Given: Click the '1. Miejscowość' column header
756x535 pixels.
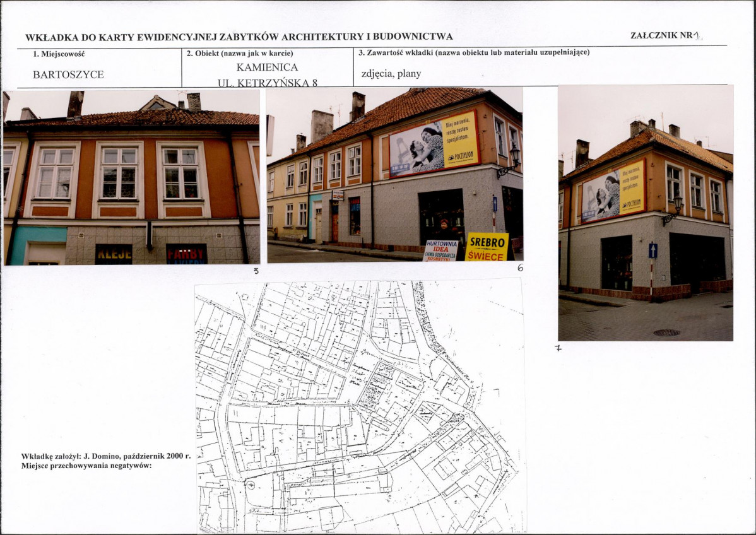Looking at the screenshot, I should pos(59,54).
